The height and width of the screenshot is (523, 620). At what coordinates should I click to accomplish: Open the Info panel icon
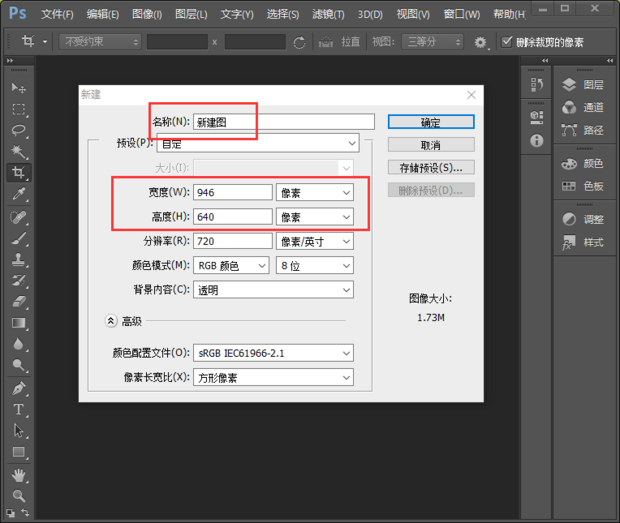(x=536, y=140)
